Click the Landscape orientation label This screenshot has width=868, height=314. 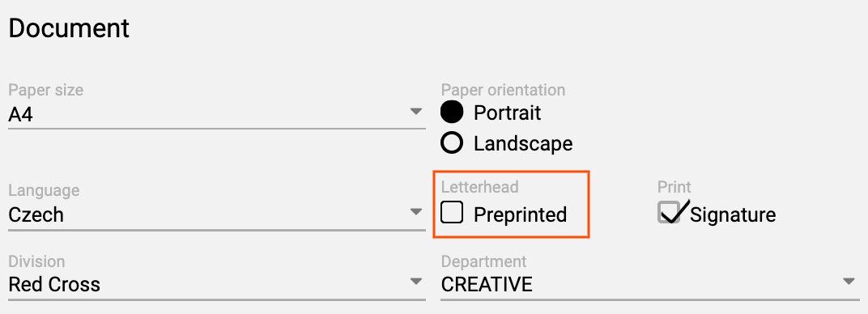[x=523, y=144]
